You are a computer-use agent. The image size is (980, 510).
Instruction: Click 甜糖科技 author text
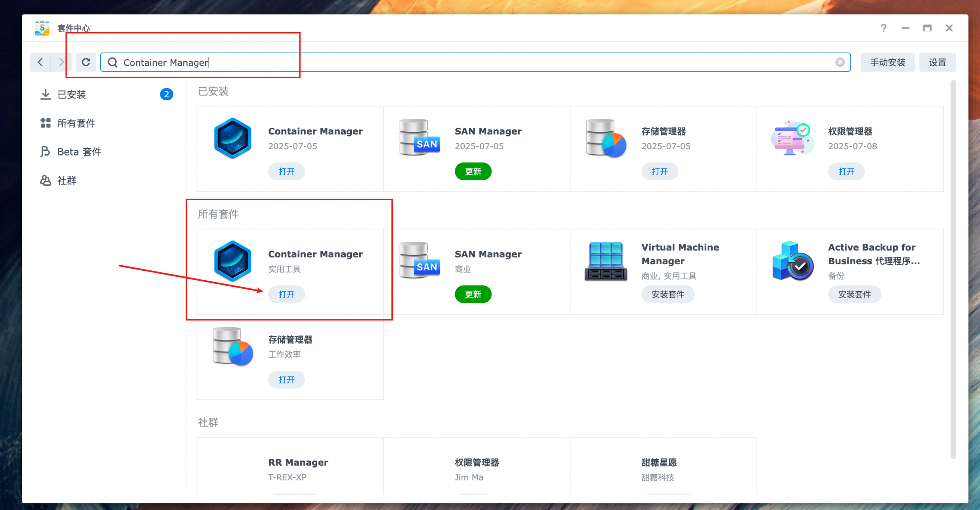[658, 477]
